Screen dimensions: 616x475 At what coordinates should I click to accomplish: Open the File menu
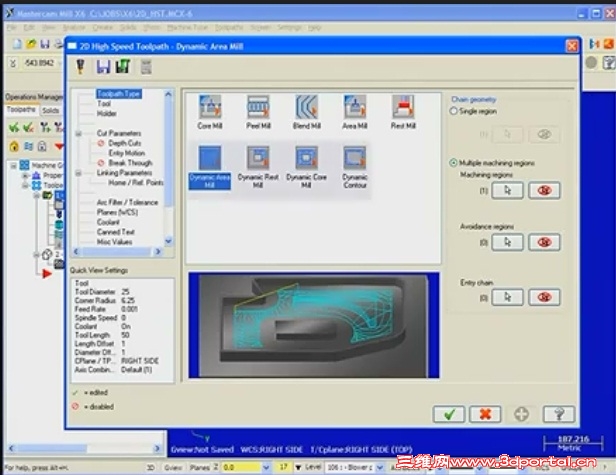point(11,28)
